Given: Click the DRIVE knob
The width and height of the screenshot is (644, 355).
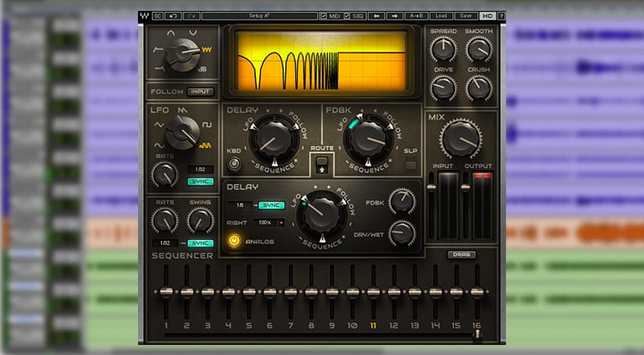Looking at the screenshot, I should point(443,88).
